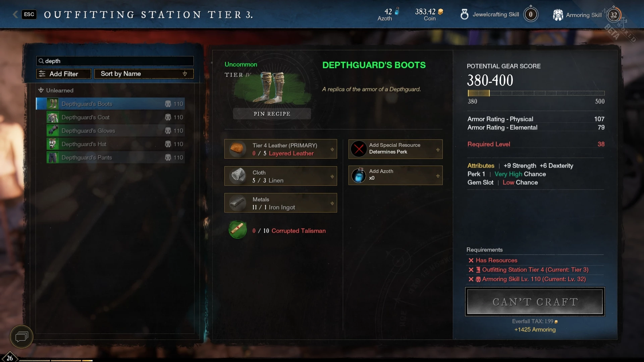The width and height of the screenshot is (644, 362).
Task: Click the back arrow beside ESC
Action: (x=15, y=14)
